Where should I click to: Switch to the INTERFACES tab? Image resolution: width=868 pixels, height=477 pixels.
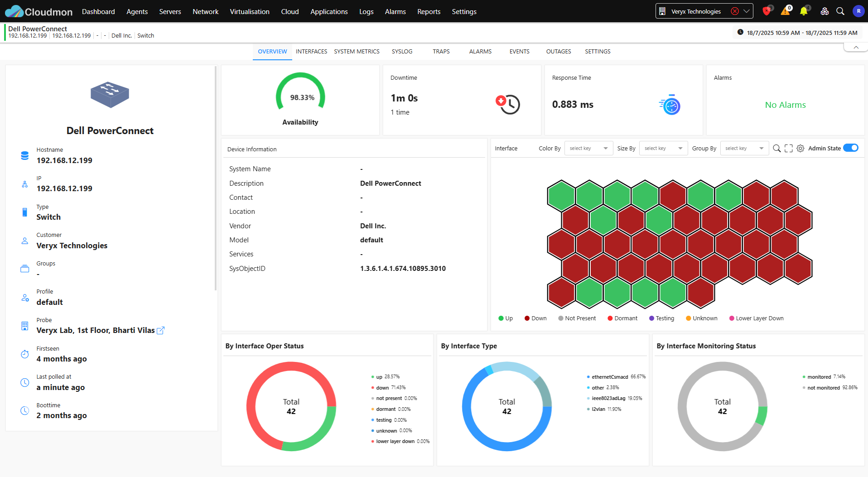pyautogui.click(x=311, y=52)
